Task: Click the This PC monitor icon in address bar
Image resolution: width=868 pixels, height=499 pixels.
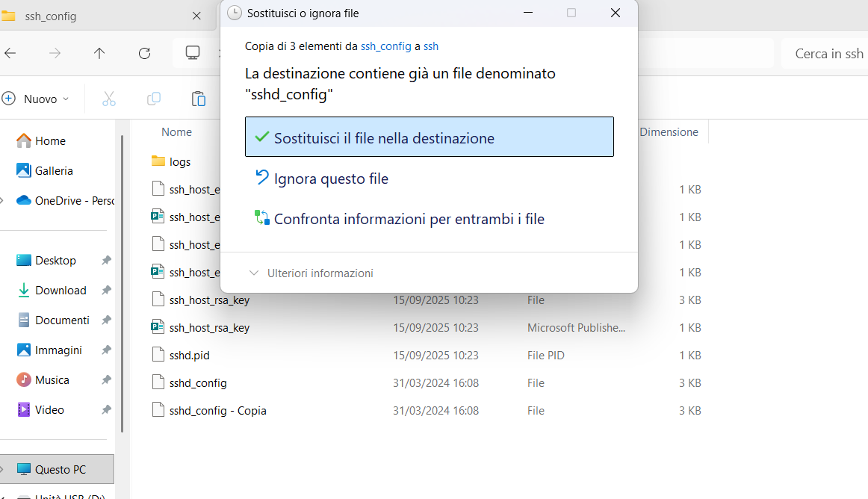Action: (x=193, y=53)
